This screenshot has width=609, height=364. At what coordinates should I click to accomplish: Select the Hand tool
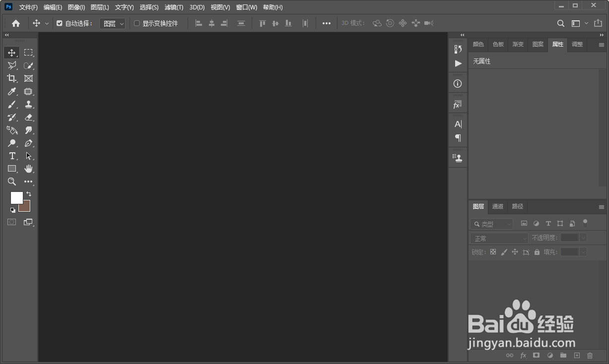(29, 169)
